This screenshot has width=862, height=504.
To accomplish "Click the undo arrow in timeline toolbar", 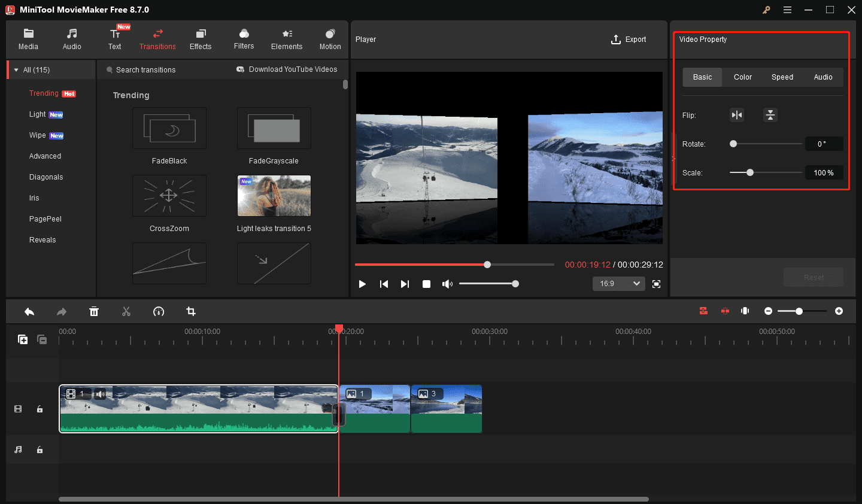I will tap(29, 311).
